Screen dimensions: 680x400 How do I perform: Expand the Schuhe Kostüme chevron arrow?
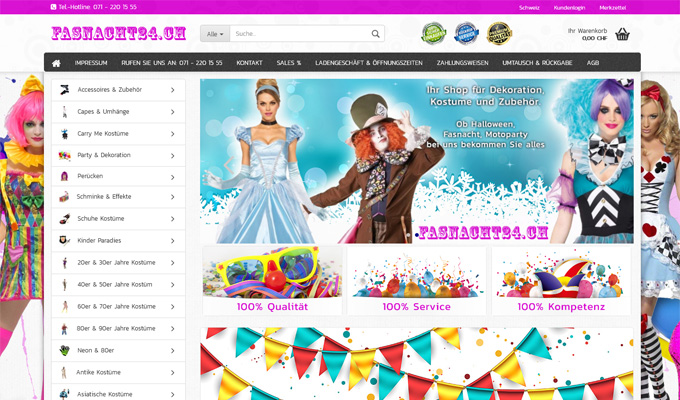(x=172, y=219)
